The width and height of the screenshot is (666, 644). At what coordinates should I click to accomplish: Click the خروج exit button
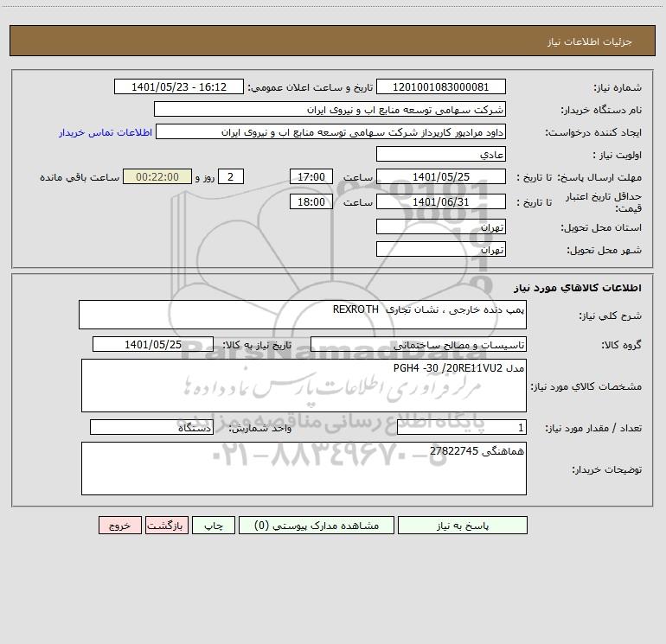coord(119,526)
